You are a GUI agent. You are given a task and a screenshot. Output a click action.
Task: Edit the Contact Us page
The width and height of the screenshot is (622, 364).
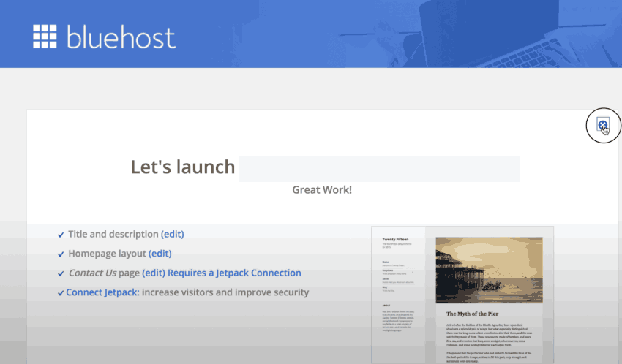(x=154, y=273)
